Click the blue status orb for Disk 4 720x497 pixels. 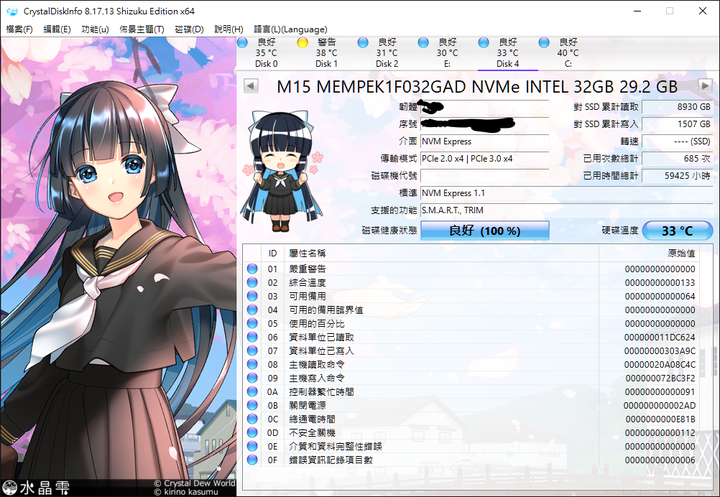click(483, 42)
